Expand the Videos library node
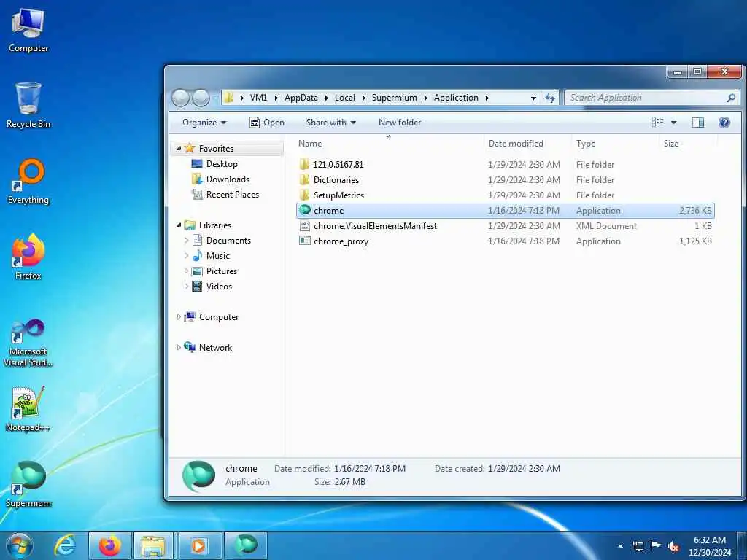 [186, 286]
